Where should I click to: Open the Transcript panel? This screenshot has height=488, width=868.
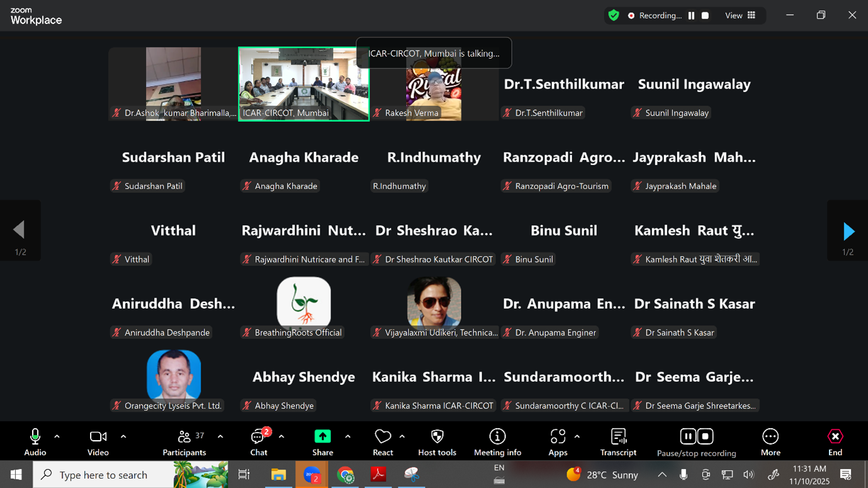click(x=618, y=443)
